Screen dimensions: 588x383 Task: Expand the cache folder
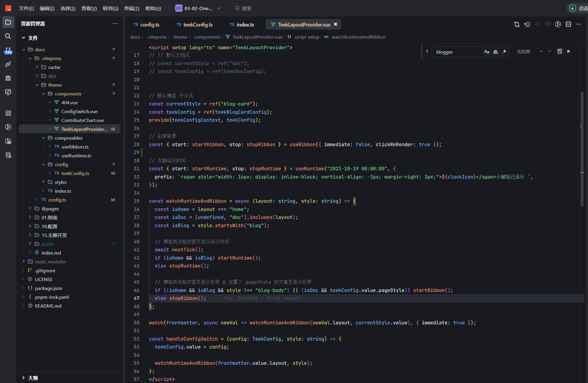coord(37,67)
